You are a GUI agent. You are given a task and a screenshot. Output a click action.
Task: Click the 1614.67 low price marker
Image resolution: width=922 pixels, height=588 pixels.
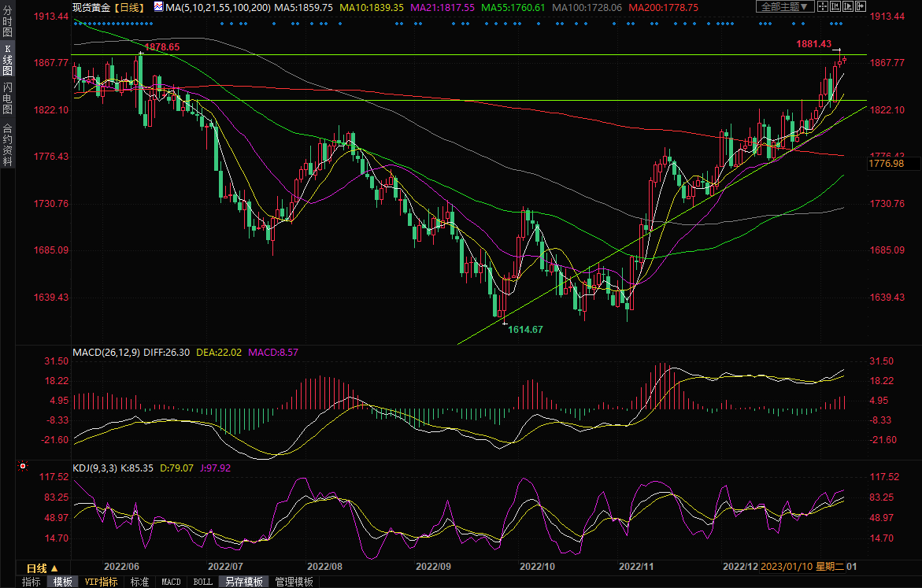(x=525, y=328)
